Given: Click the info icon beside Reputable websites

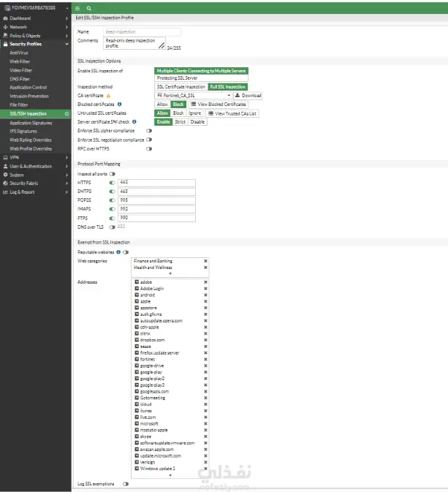Looking at the screenshot, I should (118, 252).
